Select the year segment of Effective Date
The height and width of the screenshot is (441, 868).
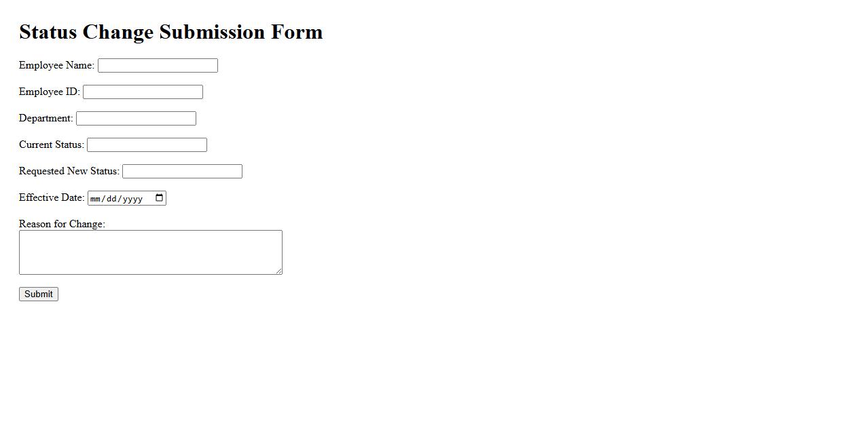point(132,199)
